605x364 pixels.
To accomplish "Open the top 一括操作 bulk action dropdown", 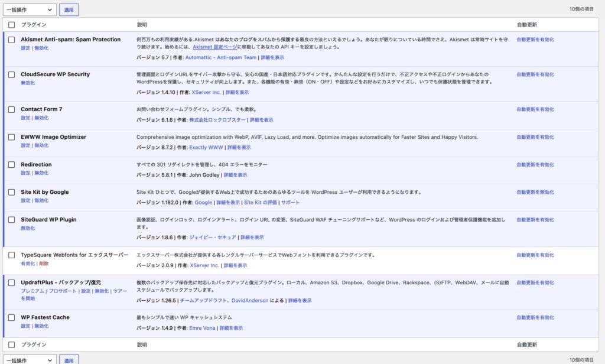I will pyautogui.click(x=30, y=9).
